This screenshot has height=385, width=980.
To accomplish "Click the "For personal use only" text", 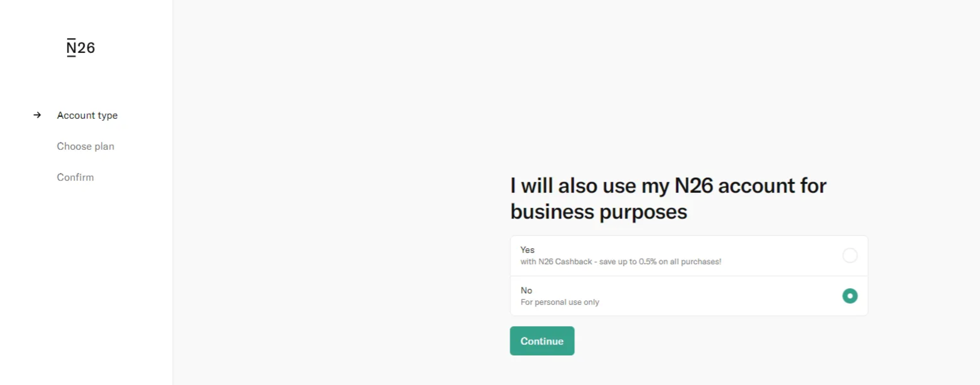I will coord(560,302).
